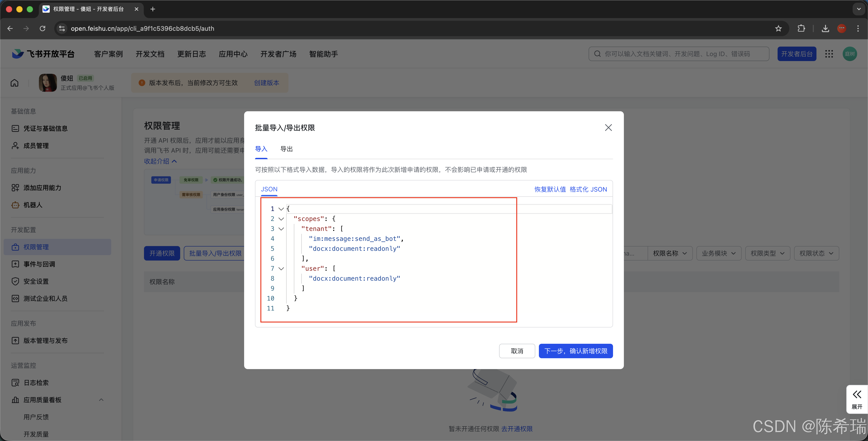Click the home icon above the sidebar

point(14,83)
